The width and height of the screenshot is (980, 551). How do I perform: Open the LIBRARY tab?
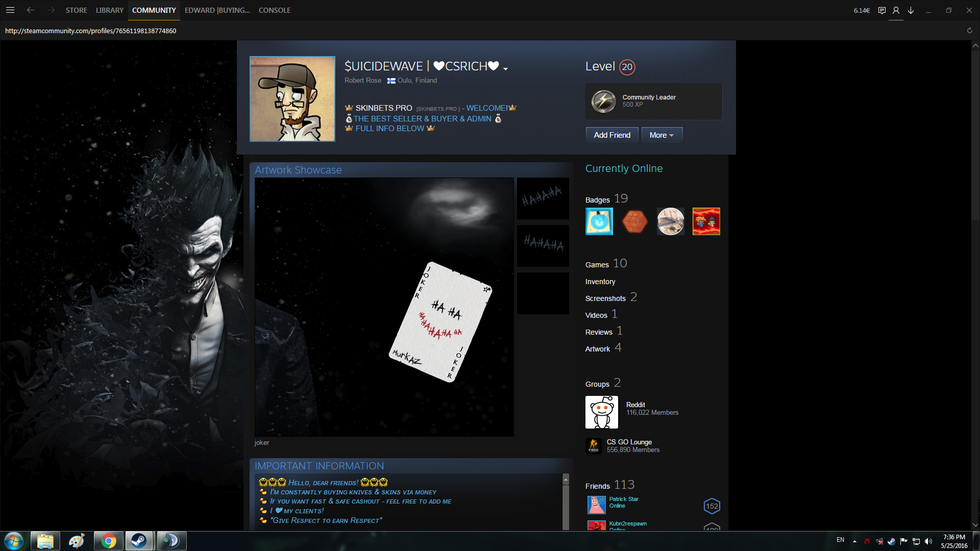(109, 10)
